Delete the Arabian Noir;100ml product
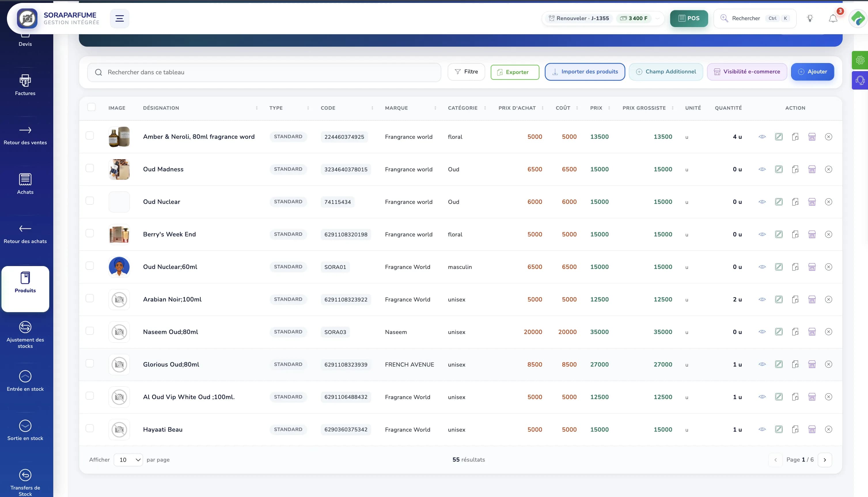 click(x=829, y=299)
